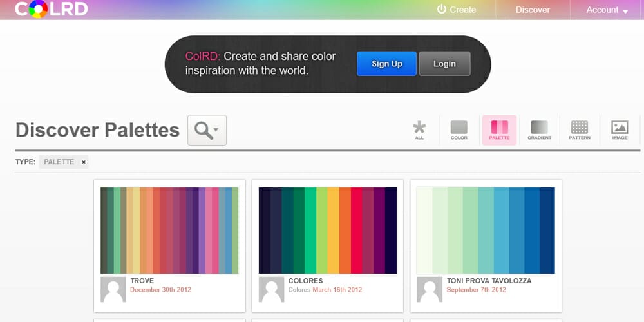644x322 pixels.
Task: Pick the bright green stripe in COLORES palette
Action: tap(310, 231)
